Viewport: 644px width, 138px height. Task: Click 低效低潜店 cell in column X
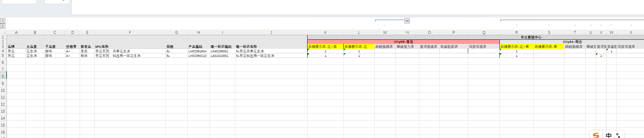tap(631, 46)
